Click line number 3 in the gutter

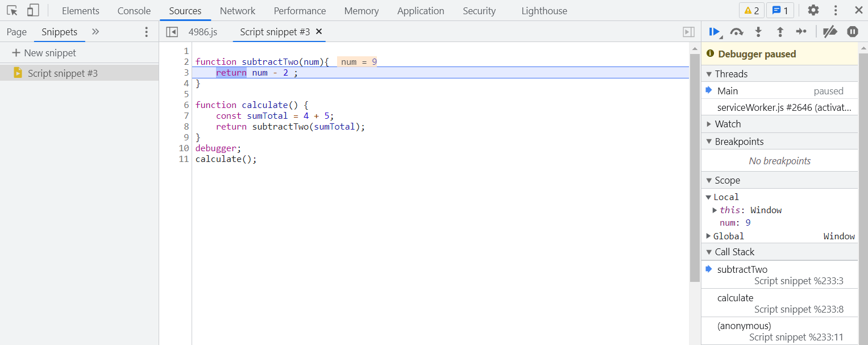coord(186,73)
